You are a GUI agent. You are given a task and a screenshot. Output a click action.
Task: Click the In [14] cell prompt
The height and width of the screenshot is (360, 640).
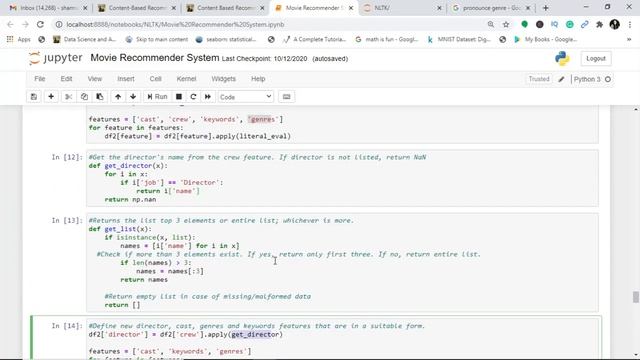[67, 326]
